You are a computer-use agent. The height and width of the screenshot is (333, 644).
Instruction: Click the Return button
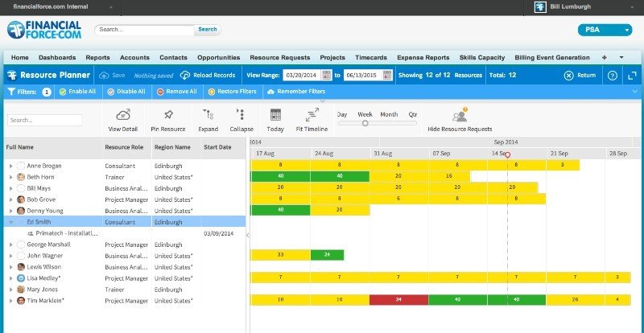pyautogui.click(x=580, y=75)
